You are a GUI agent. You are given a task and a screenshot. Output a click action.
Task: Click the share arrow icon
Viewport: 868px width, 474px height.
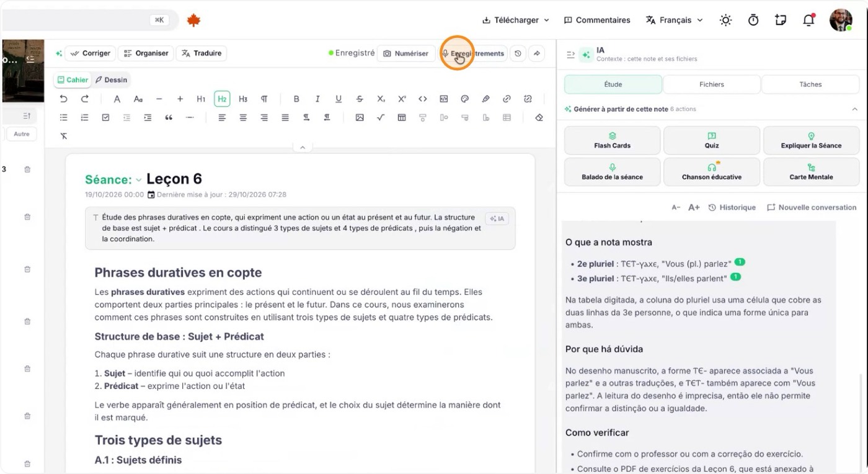(537, 53)
